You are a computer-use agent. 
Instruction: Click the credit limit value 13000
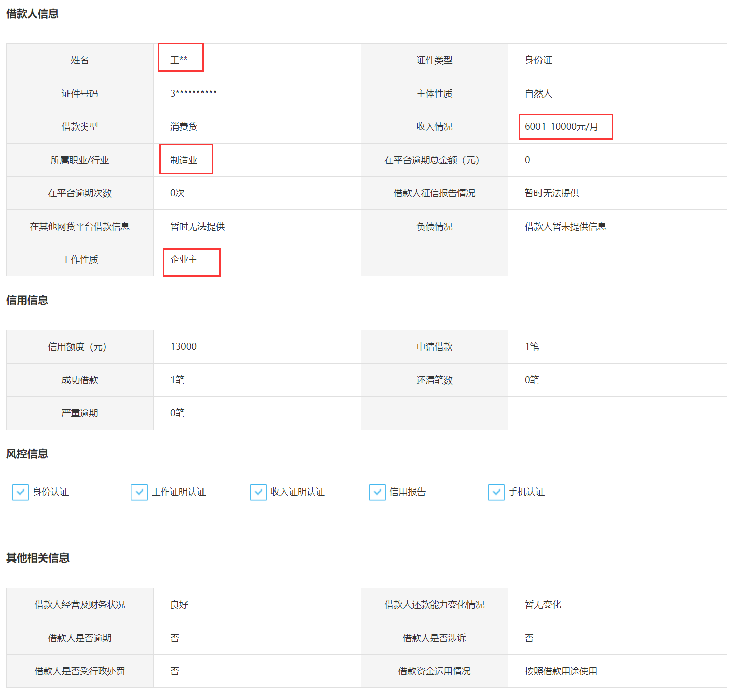(184, 346)
